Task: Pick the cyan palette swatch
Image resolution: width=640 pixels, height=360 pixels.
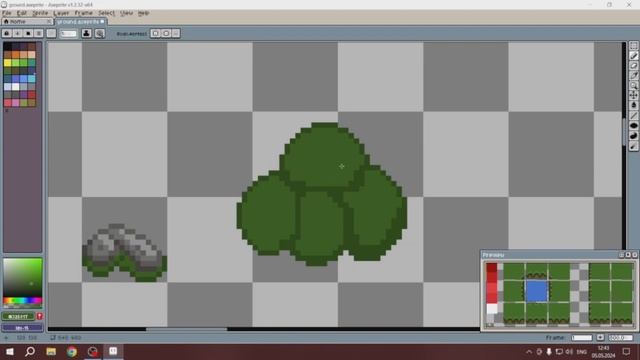Action: 31,79
